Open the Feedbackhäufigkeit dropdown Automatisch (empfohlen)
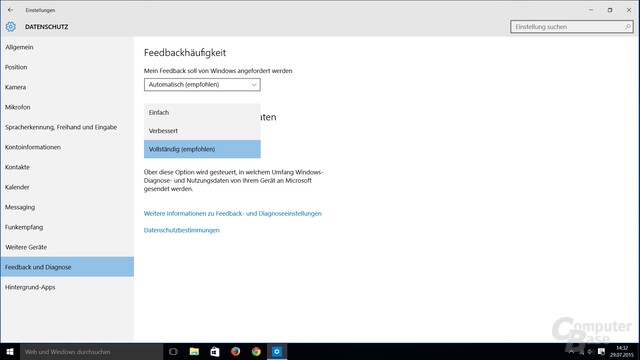 pos(202,84)
